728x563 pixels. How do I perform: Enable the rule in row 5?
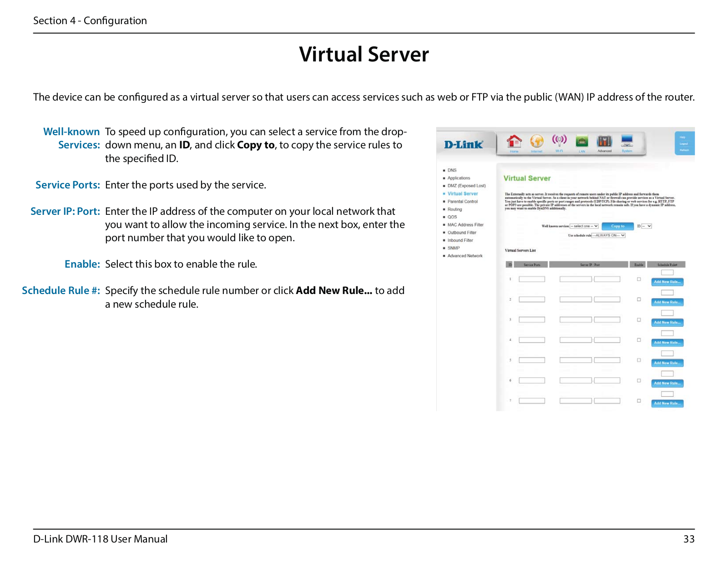pos(639,360)
